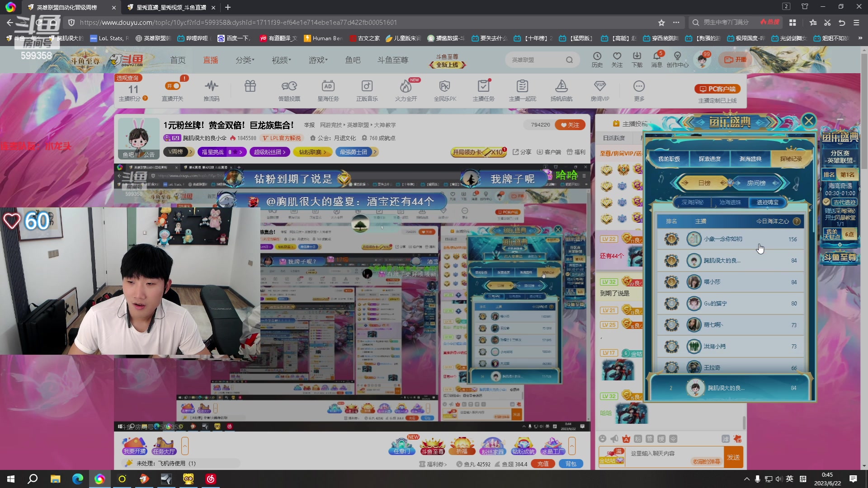
Task: Expand 福星挑战 badge
Action: (222, 152)
